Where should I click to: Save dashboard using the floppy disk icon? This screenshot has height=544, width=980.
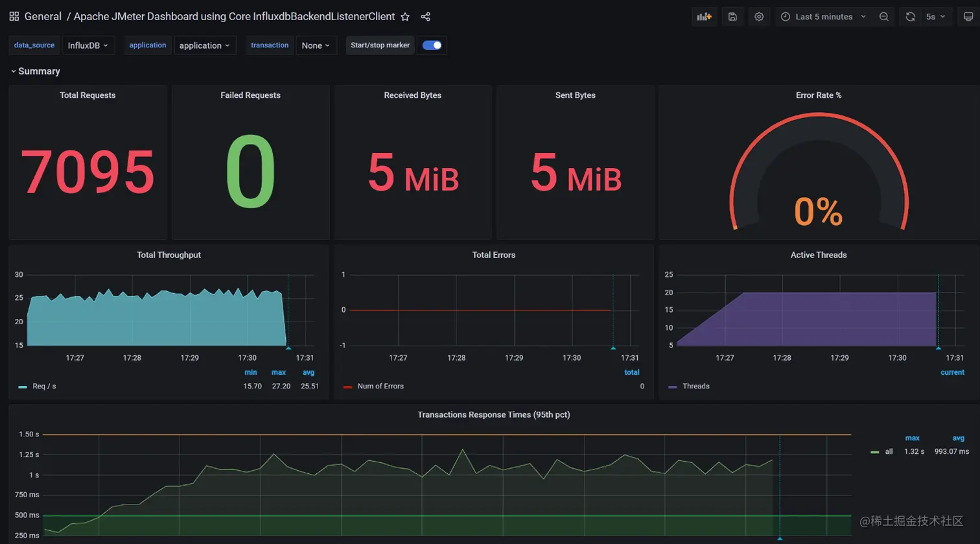[x=732, y=17]
